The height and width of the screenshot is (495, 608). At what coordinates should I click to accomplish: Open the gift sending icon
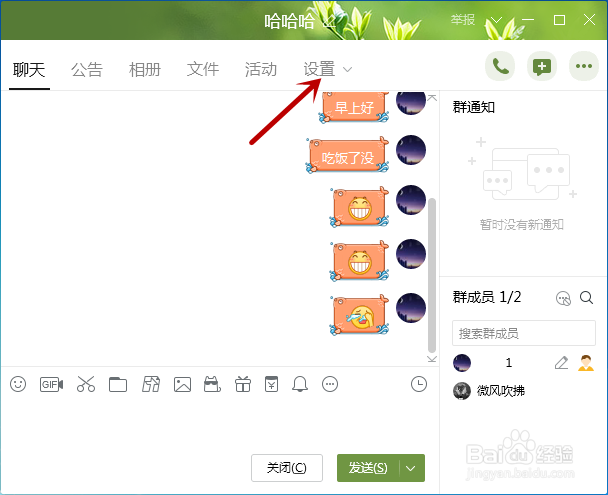(x=243, y=384)
